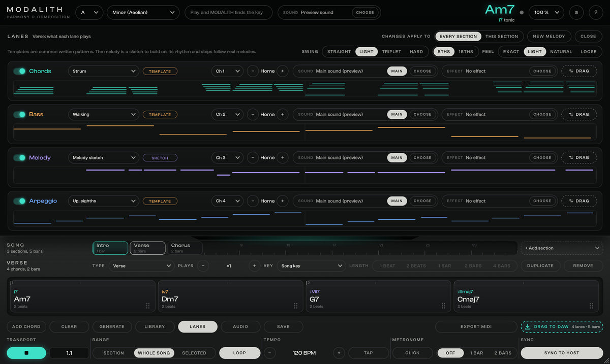Open the root note A dropdown
The image size is (610, 364).
pos(89,12)
